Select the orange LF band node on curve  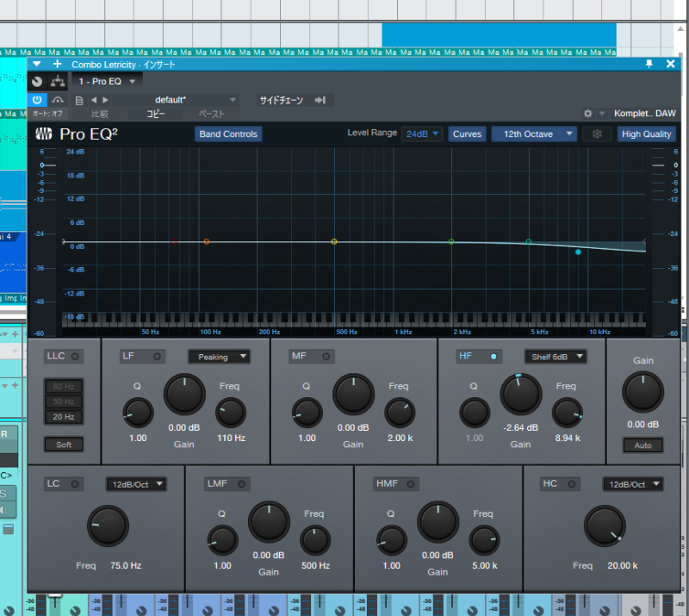click(207, 242)
